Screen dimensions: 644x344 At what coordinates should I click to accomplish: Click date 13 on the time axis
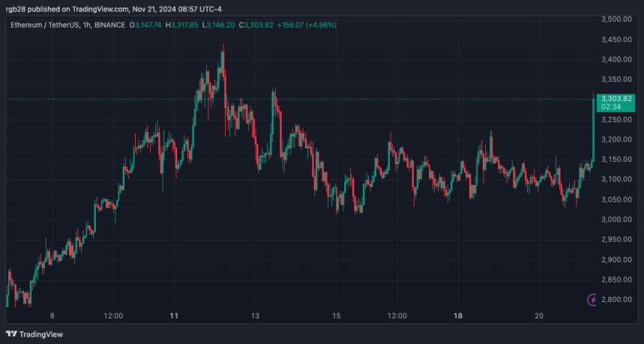pos(256,316)
